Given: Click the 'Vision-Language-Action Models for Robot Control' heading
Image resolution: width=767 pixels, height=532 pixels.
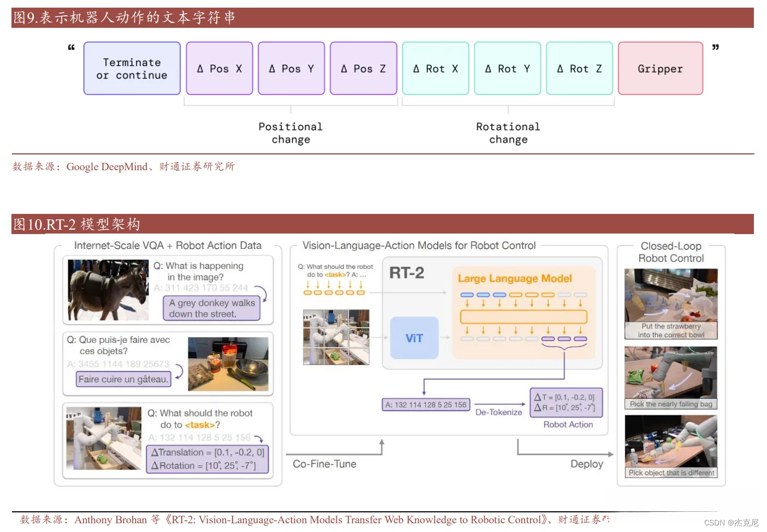Looking at the screenshot, I should 419,246.
